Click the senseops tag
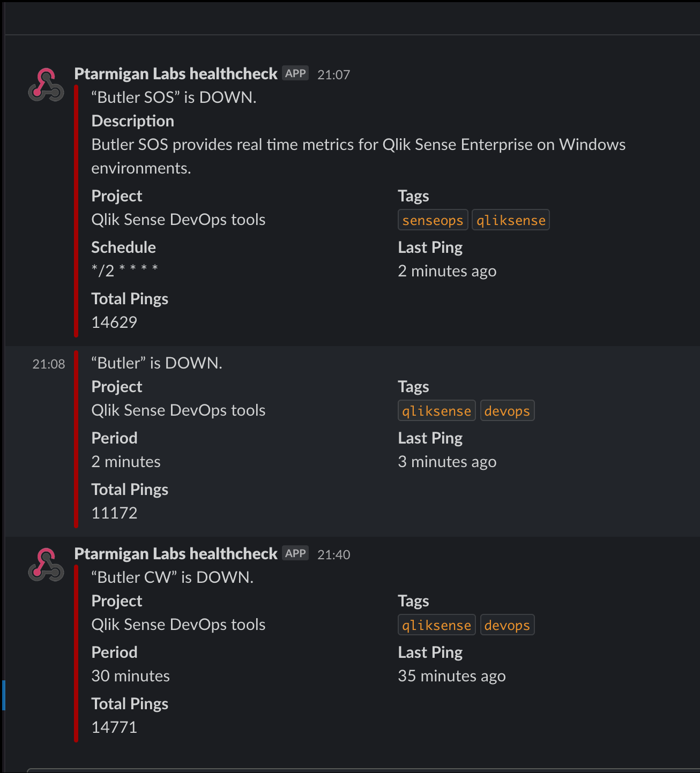The width and height of the screenshot is (700, 773). pyautogui.click(x=433, y=220)
